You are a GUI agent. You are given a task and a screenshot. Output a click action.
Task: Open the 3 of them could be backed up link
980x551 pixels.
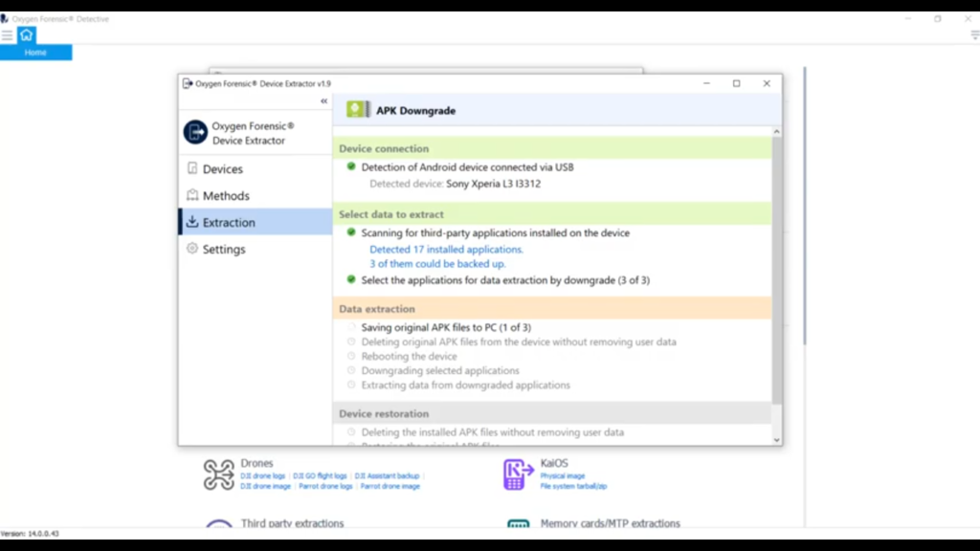[x=437, y=264]
